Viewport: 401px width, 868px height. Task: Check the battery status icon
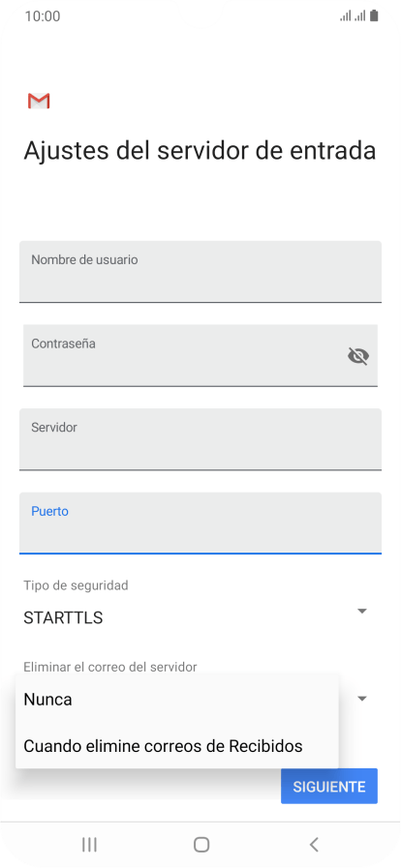click(375, 16)
